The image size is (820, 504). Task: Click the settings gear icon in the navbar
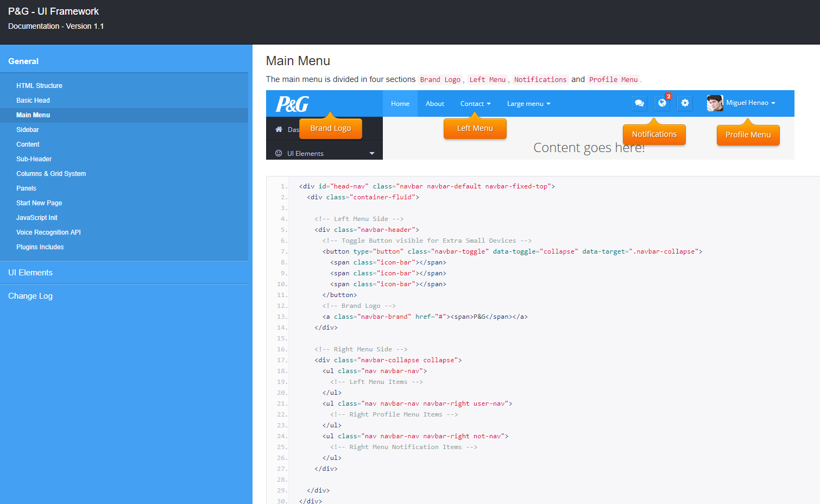pyautogui.click(x=685, y=103)
